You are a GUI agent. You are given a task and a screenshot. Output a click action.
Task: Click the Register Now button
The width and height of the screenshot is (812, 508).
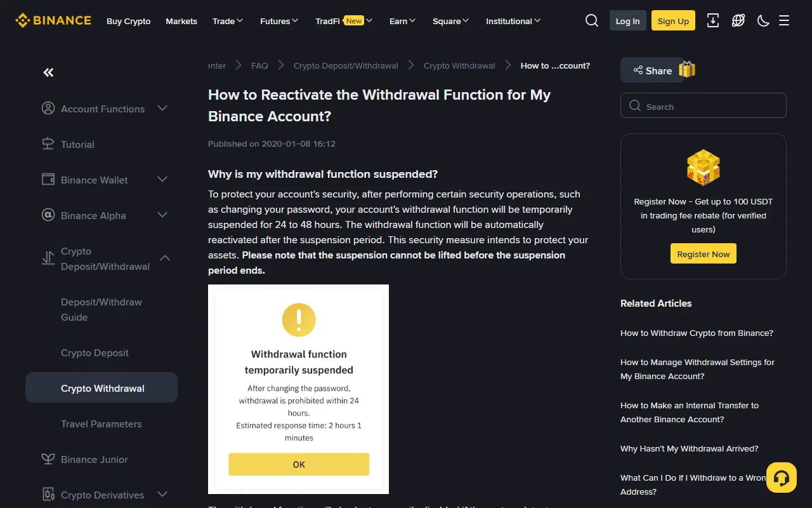[704, 254]
